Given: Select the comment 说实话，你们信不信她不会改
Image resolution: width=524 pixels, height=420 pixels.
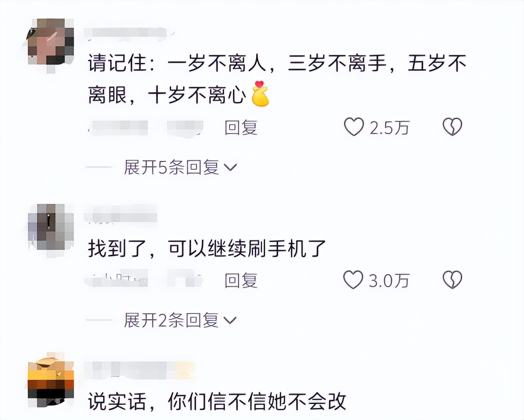Looking at the screenshot, I should pos(217,401).
